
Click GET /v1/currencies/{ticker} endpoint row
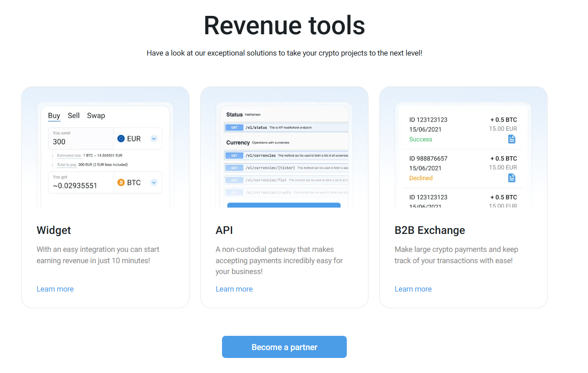[286, 168]
